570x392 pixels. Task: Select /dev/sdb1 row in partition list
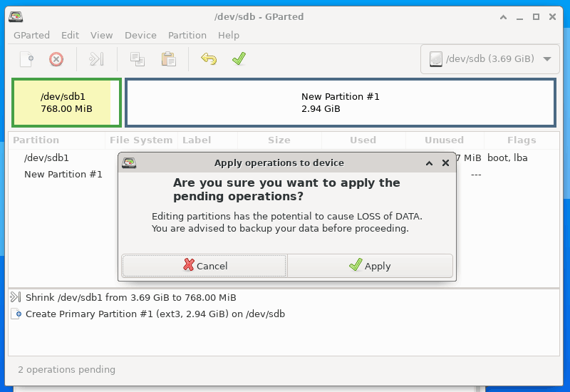[284, 158]
